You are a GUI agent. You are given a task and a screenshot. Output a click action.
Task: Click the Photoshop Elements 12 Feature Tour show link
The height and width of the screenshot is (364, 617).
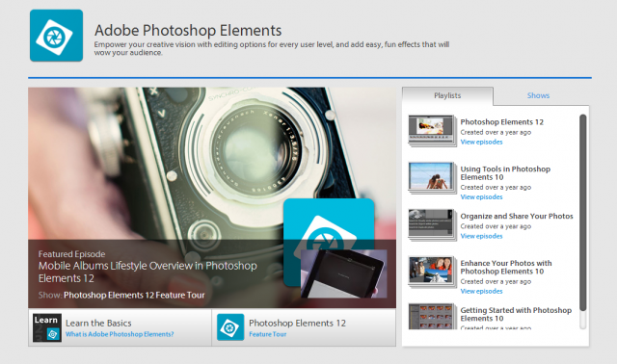(x=134, y=295)
